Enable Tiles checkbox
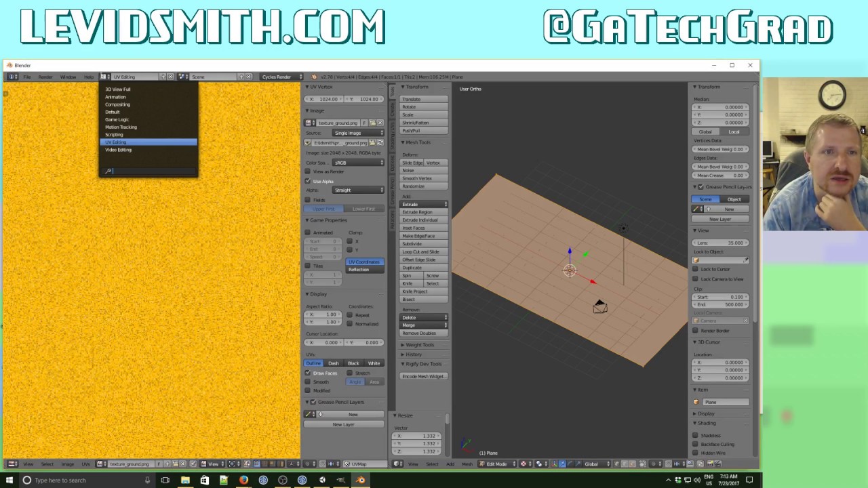The width and height of the screenshot is (868, 488). (x=308, y=266)
